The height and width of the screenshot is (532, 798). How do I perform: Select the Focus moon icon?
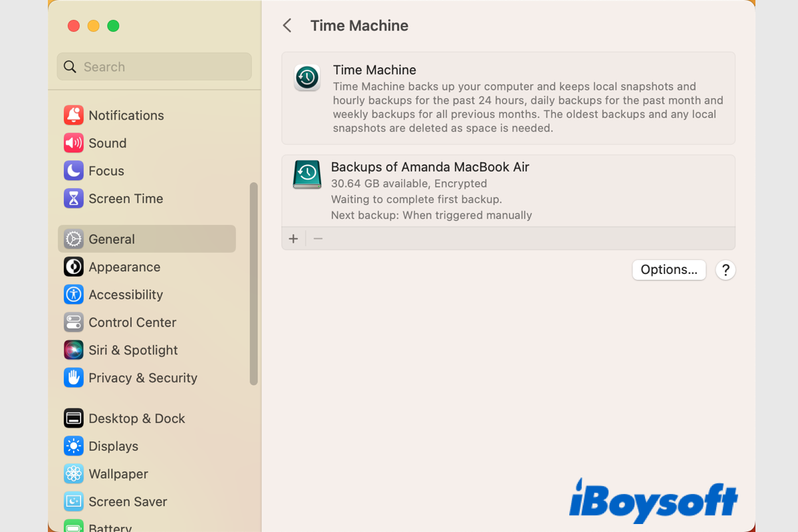(x=74, y=171)
